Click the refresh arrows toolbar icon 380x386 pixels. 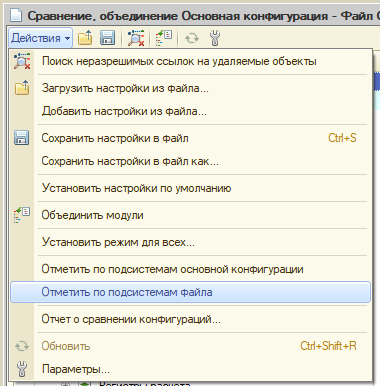point(192,38)
